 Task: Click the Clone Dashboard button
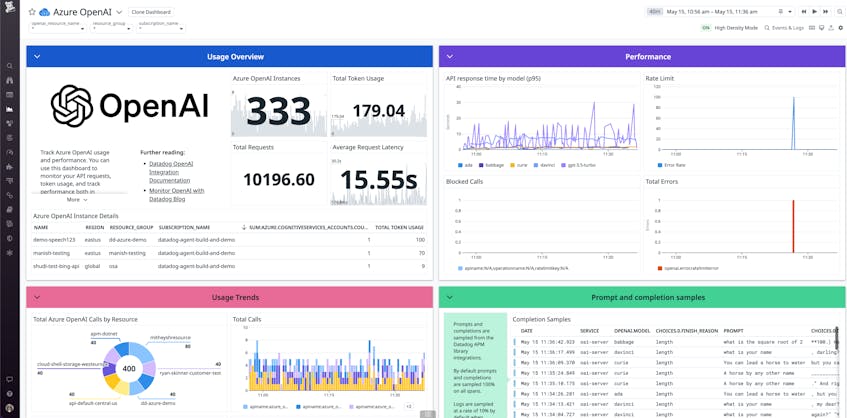[152, 12]
